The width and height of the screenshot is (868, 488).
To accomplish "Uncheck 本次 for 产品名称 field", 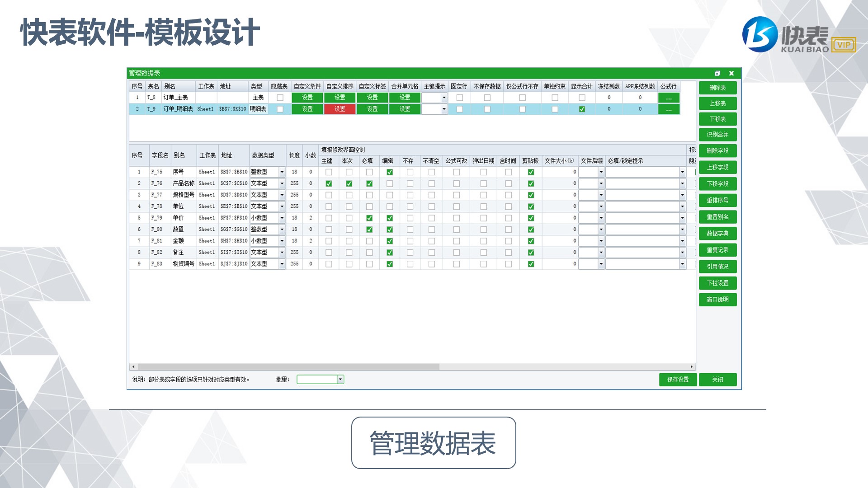I will click(x=349, y=183).
